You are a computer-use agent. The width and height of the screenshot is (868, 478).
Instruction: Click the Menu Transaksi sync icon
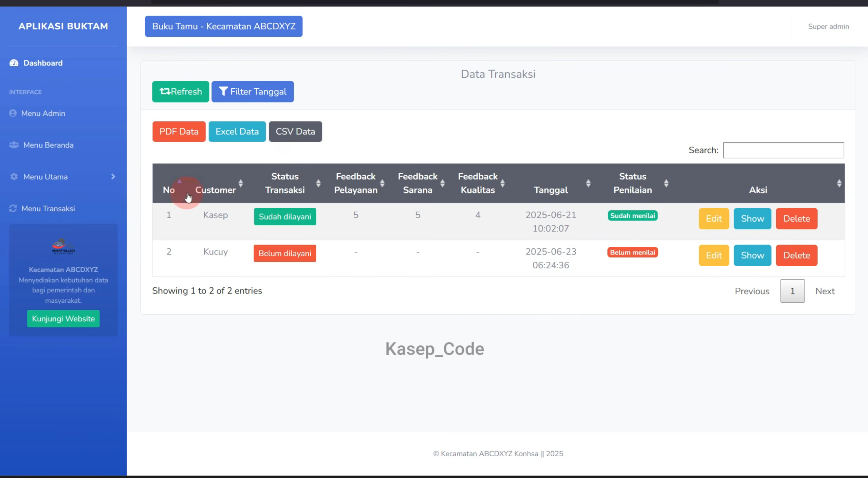[13, 208]
